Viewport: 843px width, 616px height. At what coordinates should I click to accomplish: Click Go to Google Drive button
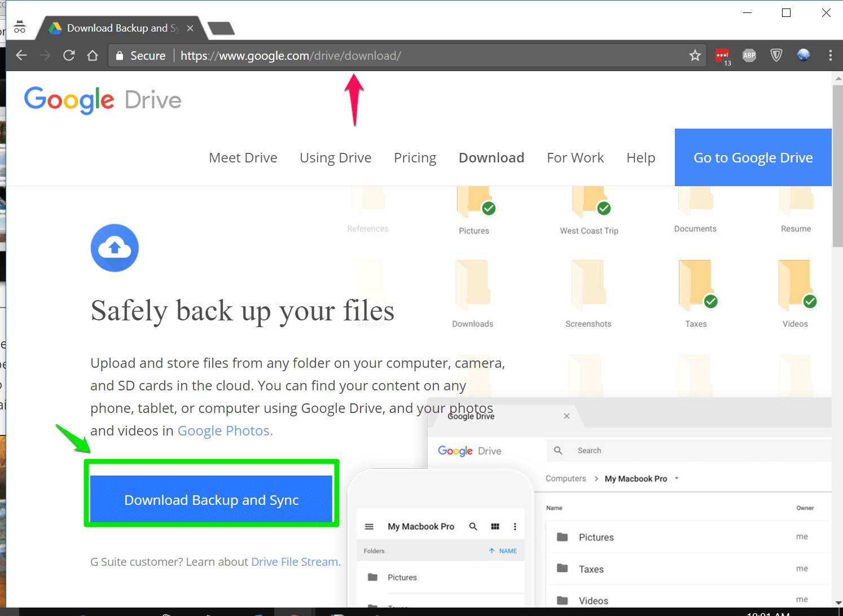pos(753,157)
